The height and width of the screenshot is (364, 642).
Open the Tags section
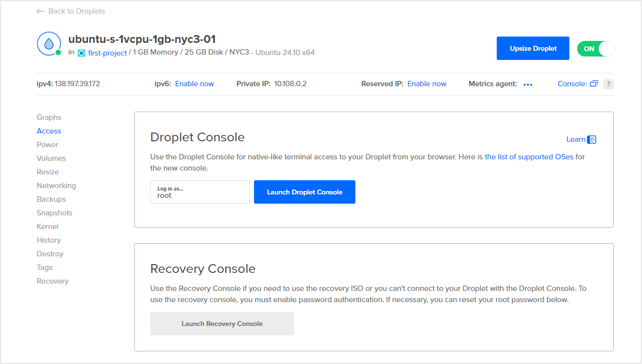pos(44,268)
